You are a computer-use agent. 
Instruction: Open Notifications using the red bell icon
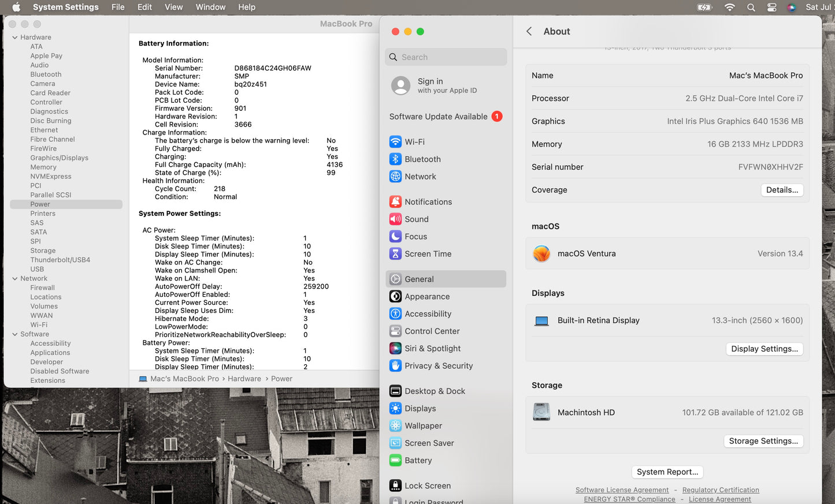click(x=395, y=202)
